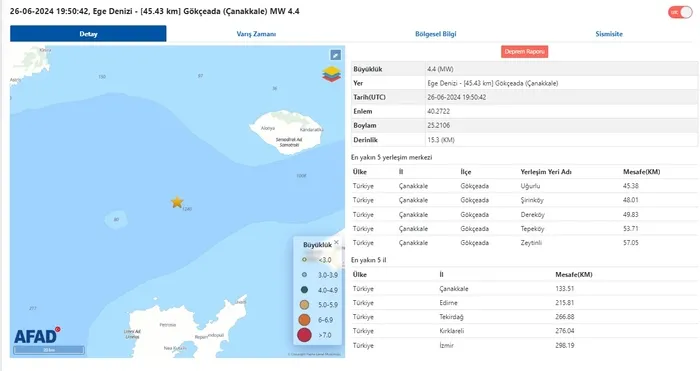Select the Çanakkale province distance row
700x371 pixels.
pyautogui.click(x=525, y=289)
